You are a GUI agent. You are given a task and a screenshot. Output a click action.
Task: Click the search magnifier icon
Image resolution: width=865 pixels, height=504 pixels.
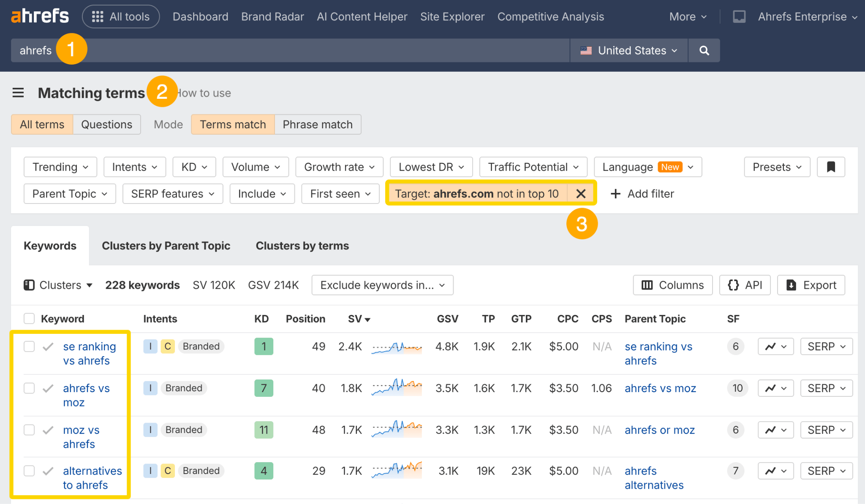tap(704, 50)
